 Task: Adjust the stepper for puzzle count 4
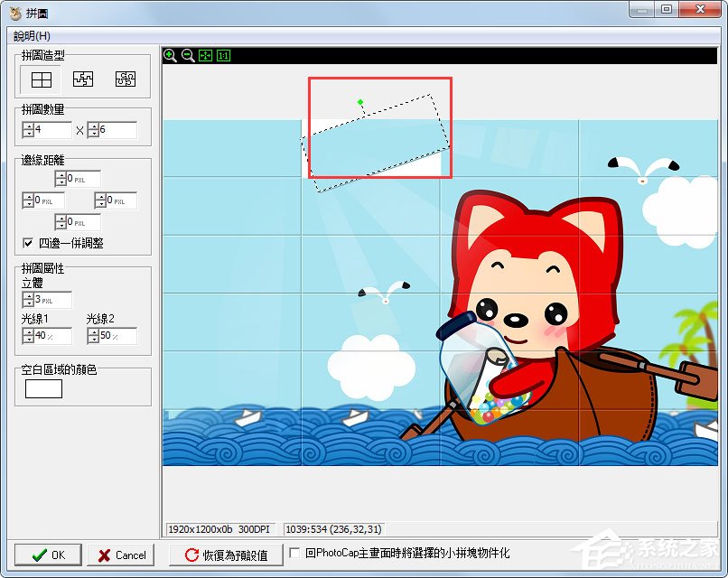click(x=28, y=130)
